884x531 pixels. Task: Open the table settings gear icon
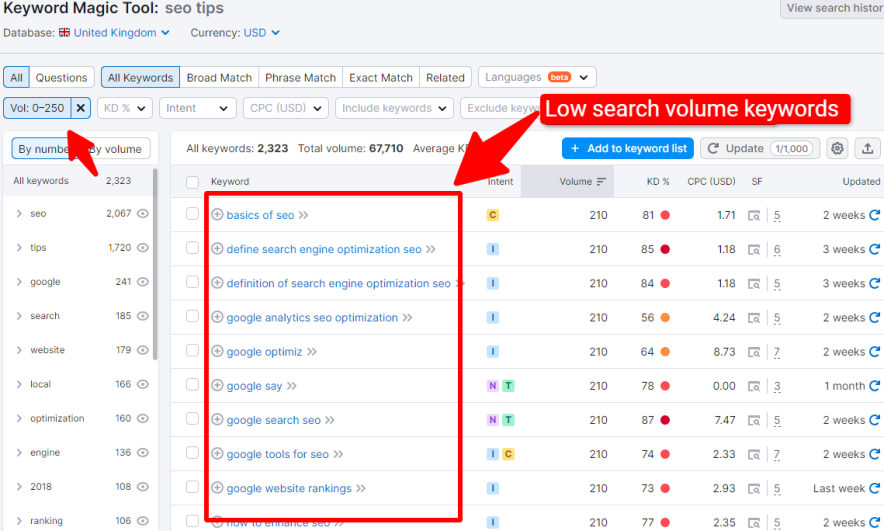pyautogui.click(x=837, y=148)
